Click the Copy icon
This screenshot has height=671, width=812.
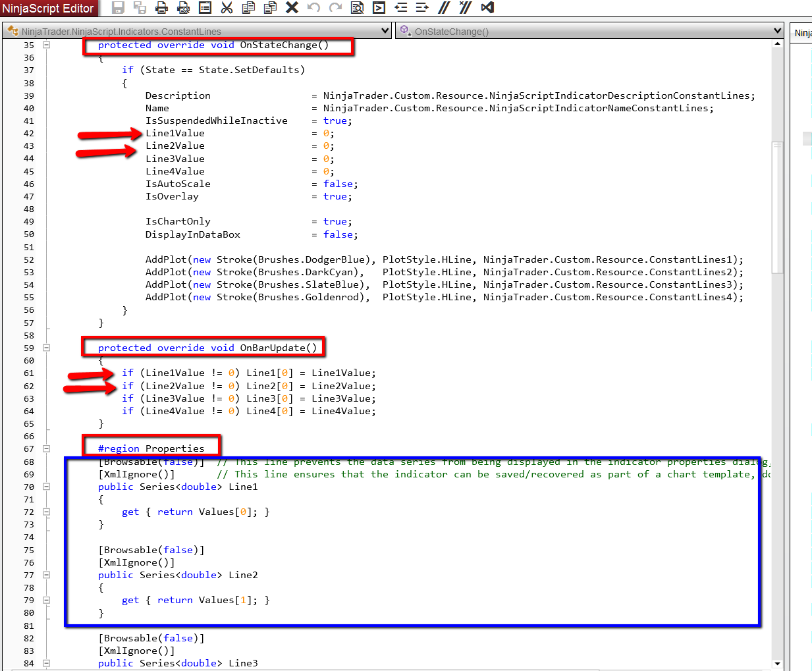(248, 7)
